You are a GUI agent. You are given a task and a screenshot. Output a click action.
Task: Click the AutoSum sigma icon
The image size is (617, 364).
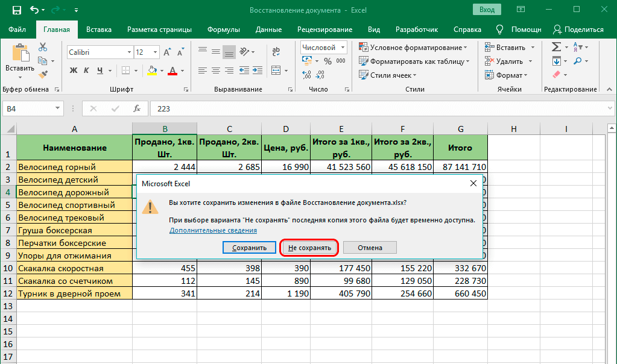[x=556, y=47]
